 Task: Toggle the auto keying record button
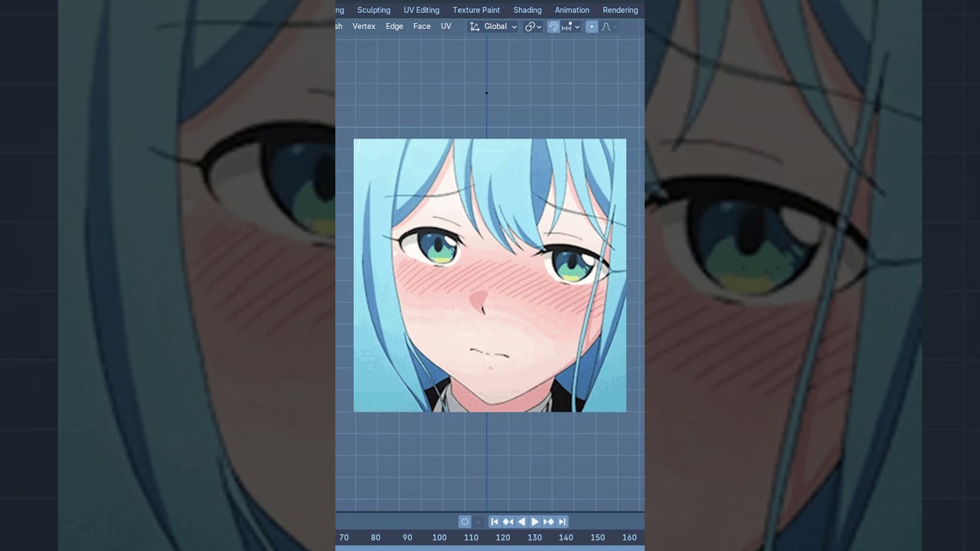pyautogui.click(x=465, y=521)
